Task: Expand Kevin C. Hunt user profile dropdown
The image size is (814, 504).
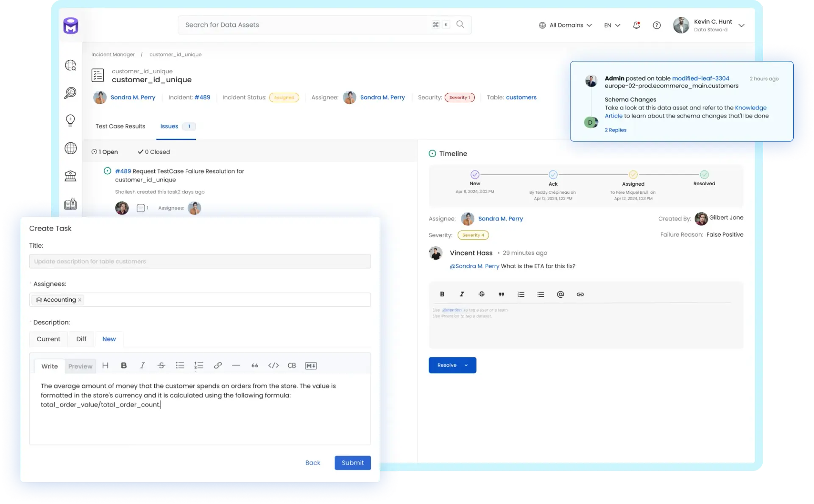Action: (x=742, y=25)
